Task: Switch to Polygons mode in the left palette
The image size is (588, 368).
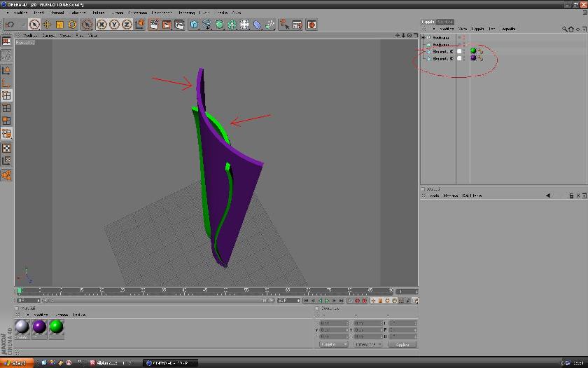Action: pos(6,121)
